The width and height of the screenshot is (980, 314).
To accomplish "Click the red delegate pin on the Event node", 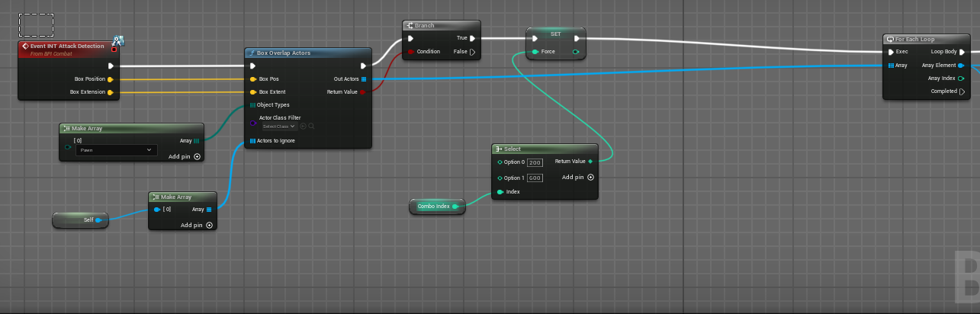I will (114, 49).
